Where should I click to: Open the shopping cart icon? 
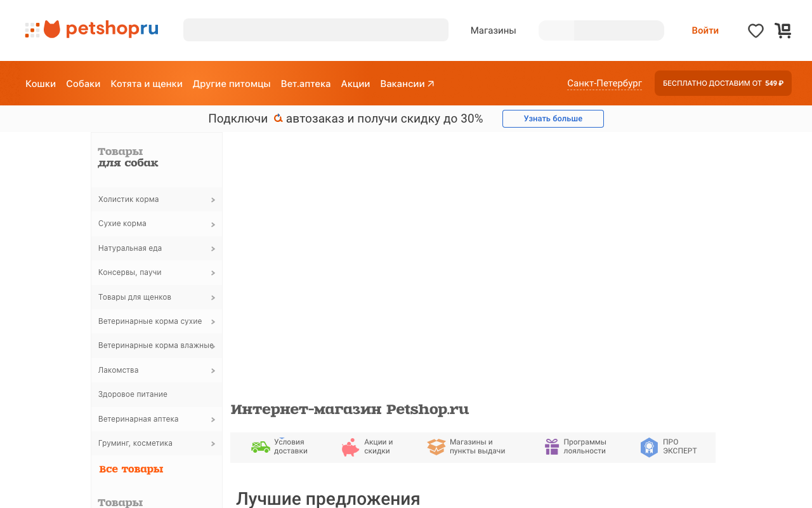[783, 30]
